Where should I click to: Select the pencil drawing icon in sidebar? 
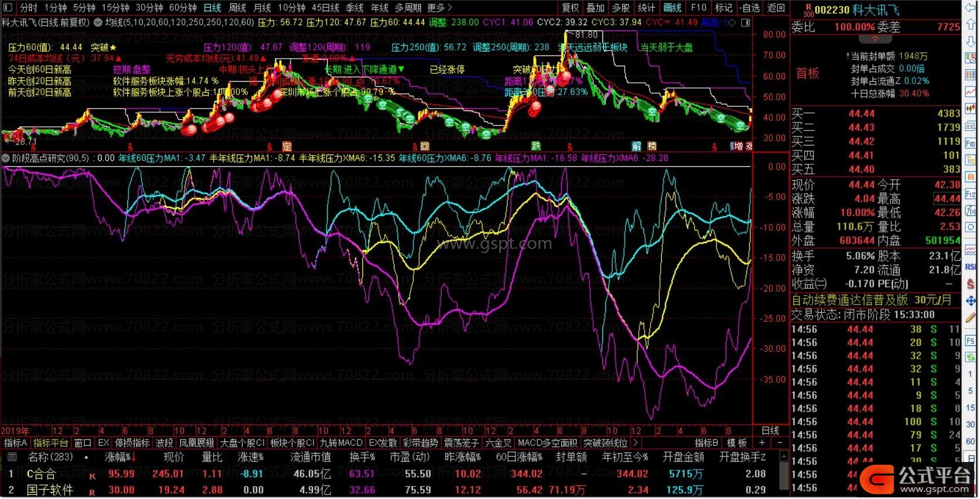[x=971, y=318]
